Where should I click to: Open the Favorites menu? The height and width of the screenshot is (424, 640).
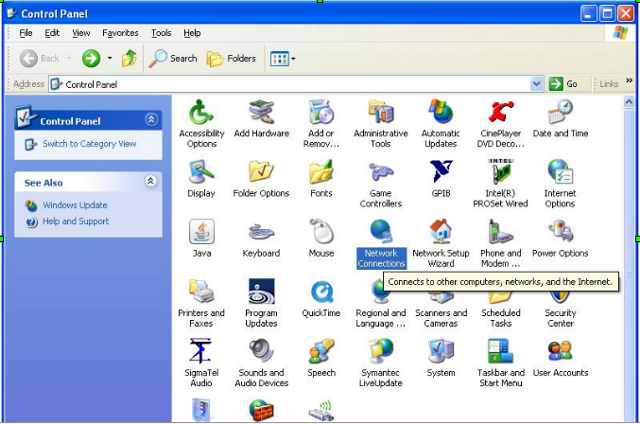tap(120, 33)
